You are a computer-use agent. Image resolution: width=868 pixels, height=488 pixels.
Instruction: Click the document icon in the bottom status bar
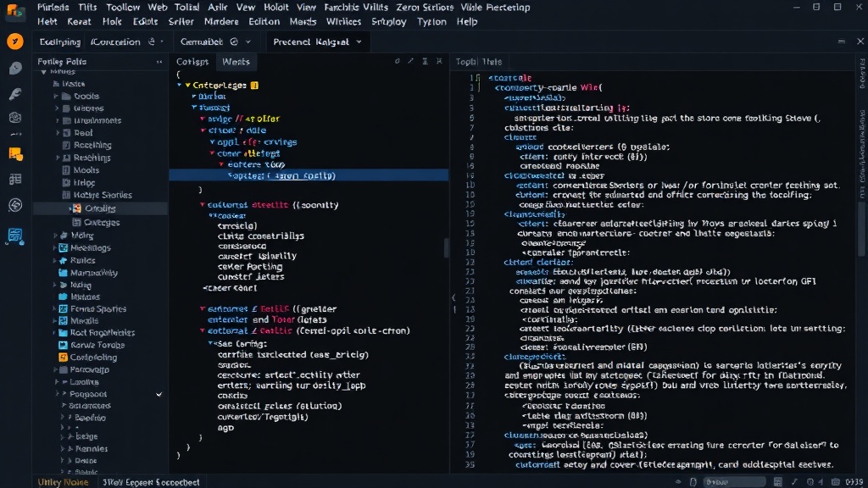[693, 482]
